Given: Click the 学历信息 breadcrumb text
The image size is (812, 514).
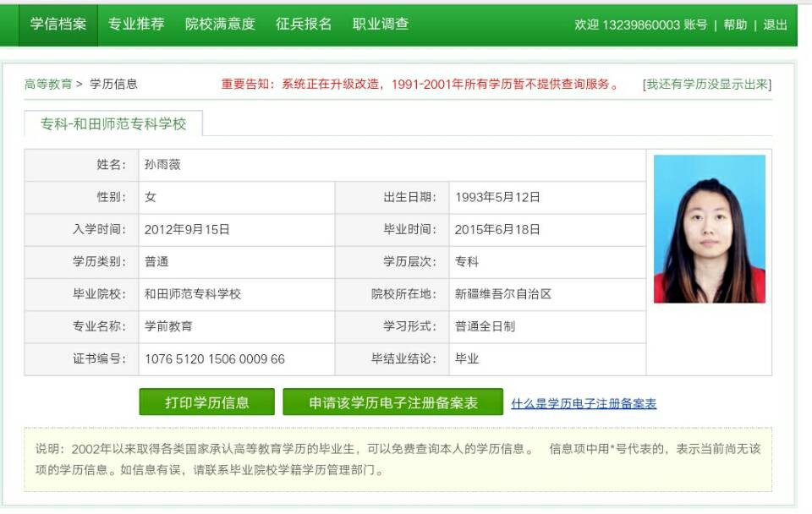Looking at the screenshot, I should coord(113,84).
